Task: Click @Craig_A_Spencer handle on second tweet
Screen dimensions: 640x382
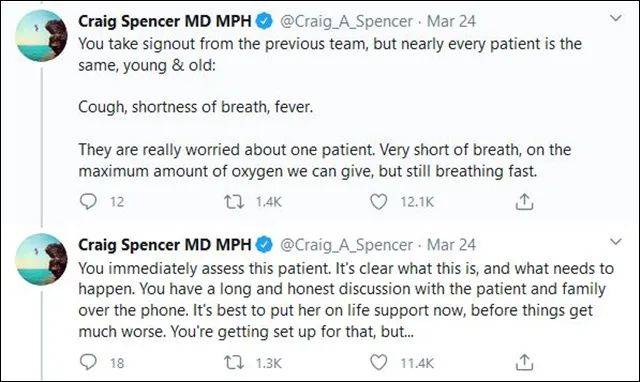Action: tap(346, 245)
